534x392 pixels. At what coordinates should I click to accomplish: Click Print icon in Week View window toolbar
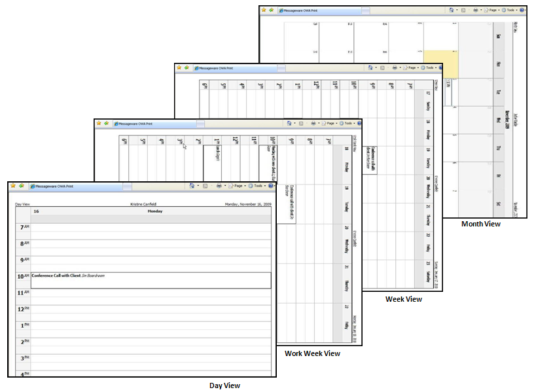(395, 68)
